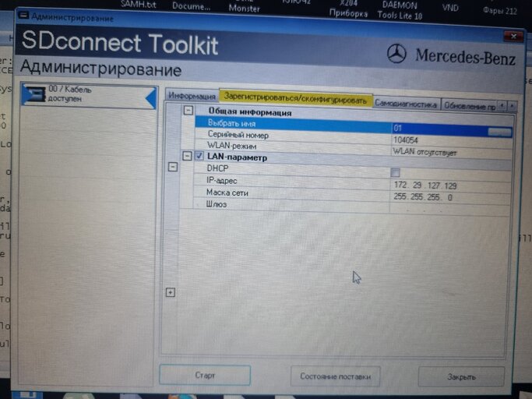The height and width of the screenshot is (399, 532).
Task: Click the Mercedes-Benz star logo
Action: [396, 54]
